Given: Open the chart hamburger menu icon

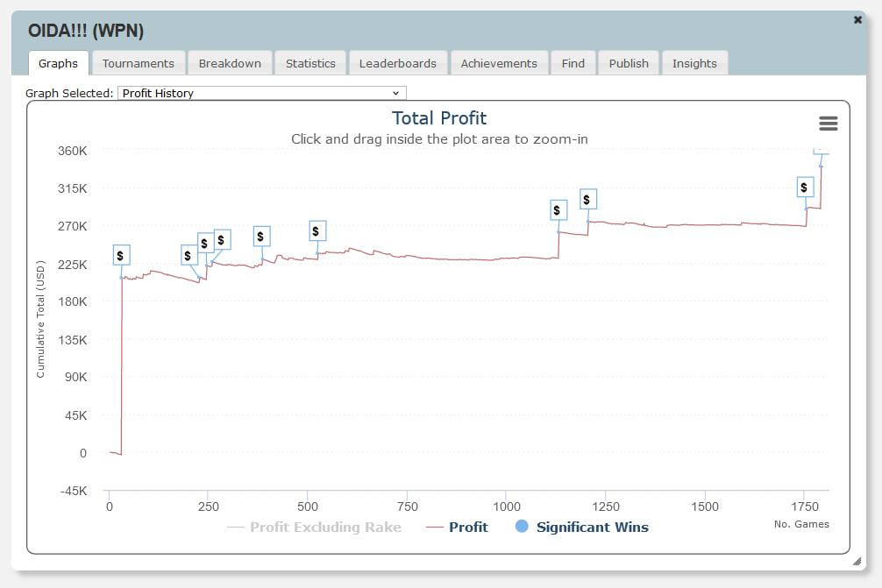Looking at the screenshot, I should [828, 124].
